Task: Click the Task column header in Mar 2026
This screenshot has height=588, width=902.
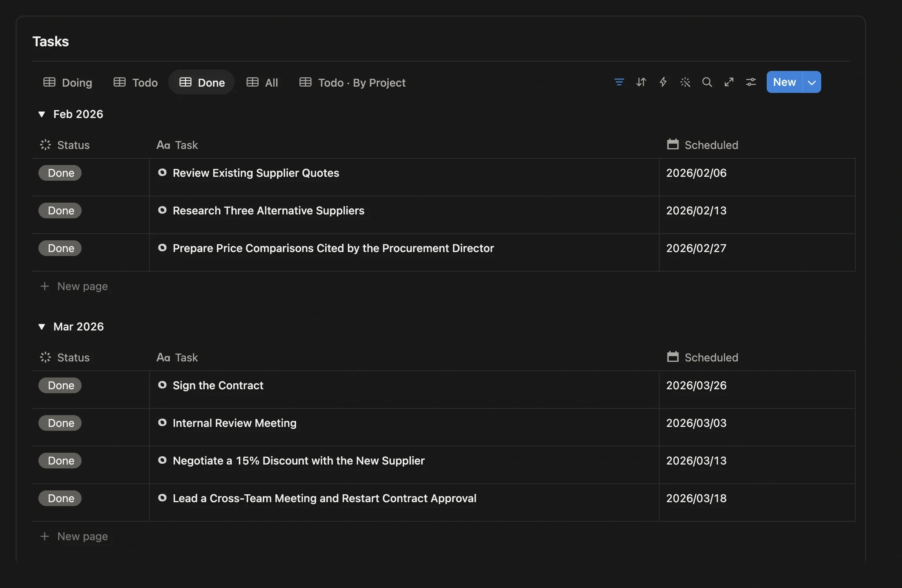Action: tap(177, 357)
